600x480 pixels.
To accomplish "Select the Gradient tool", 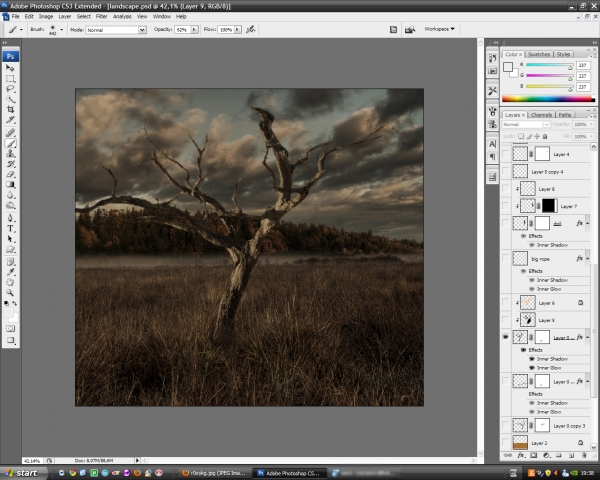I will coord(10,185).
